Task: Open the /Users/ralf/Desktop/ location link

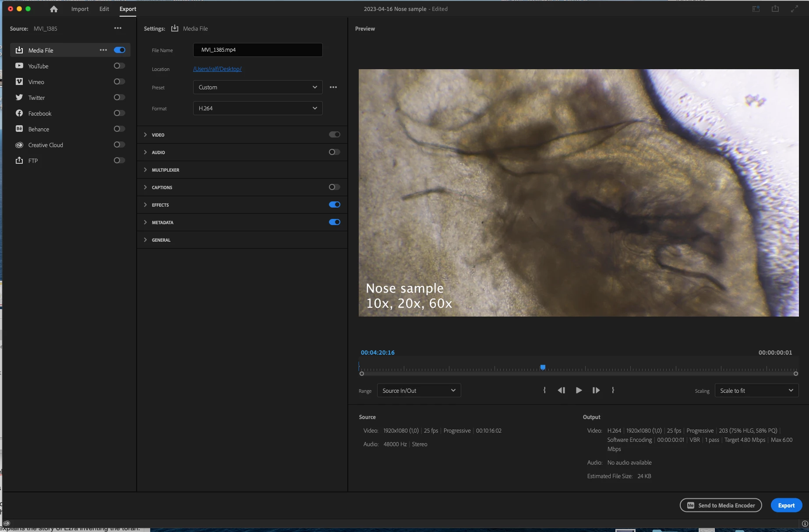Action: click(x=217, y=69)
